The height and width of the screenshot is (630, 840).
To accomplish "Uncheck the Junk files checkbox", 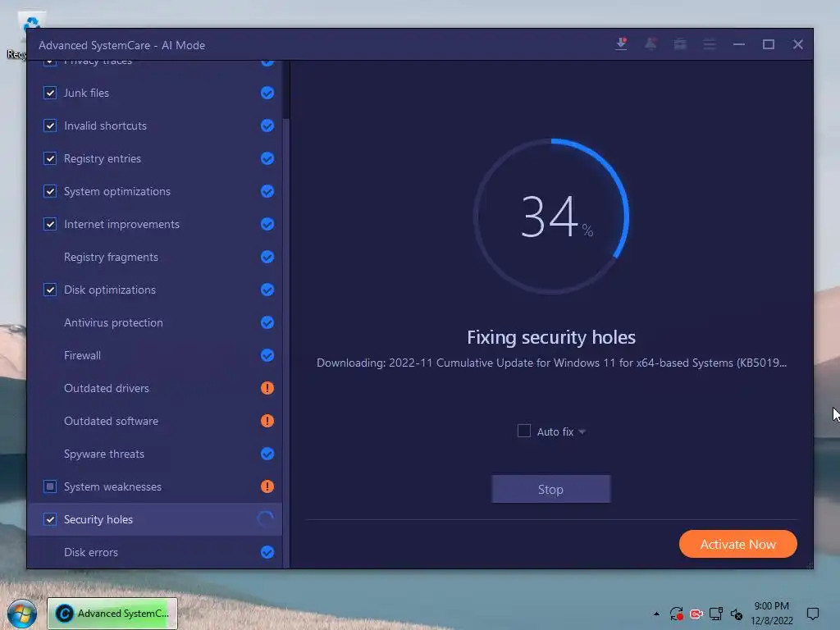I will (50, 93).
